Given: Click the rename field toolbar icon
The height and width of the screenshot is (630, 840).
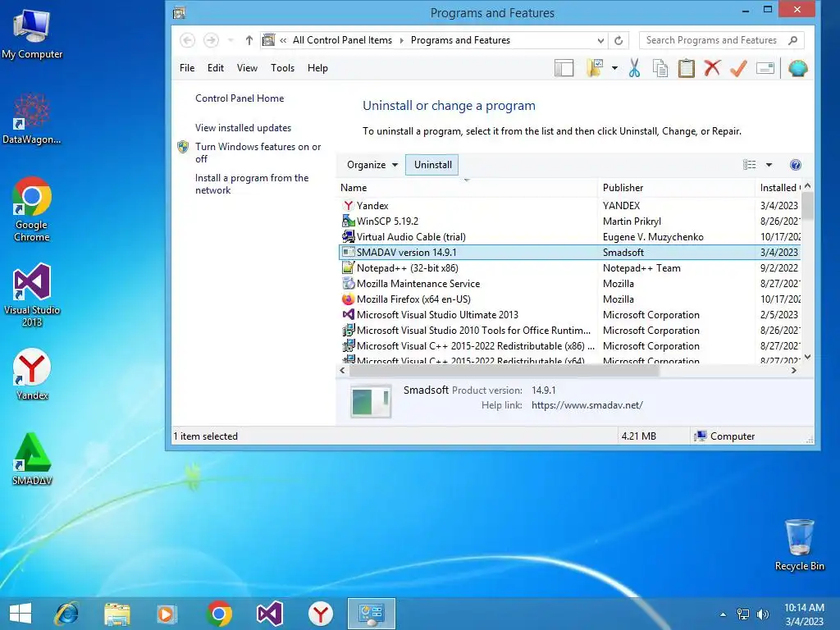Looking at the screenshot, I should (765, 69).
